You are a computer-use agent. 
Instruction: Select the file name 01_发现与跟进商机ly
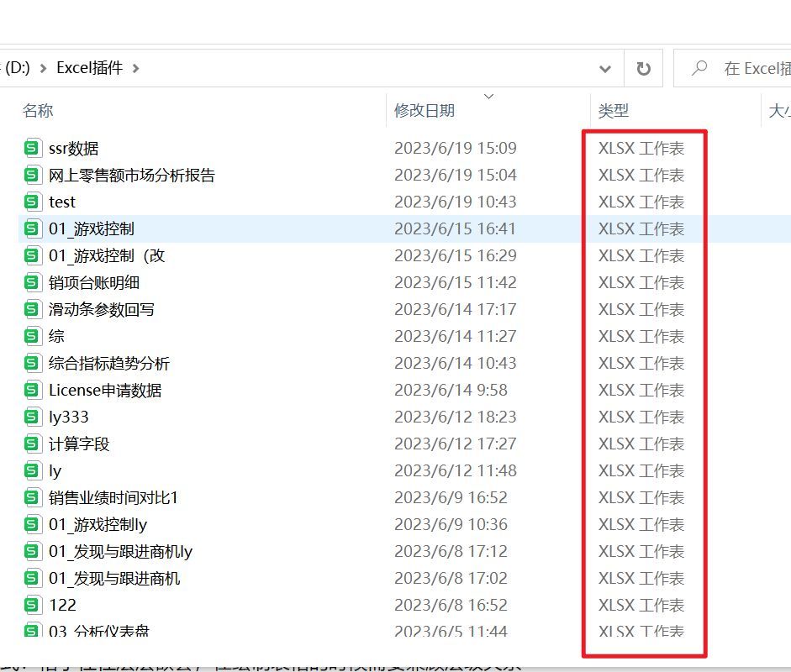point(120,552)
